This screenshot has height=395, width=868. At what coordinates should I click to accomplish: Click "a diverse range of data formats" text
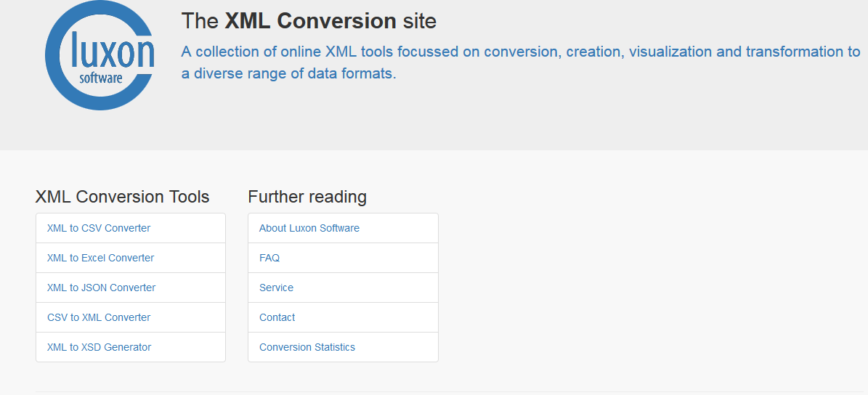[289, 73]
